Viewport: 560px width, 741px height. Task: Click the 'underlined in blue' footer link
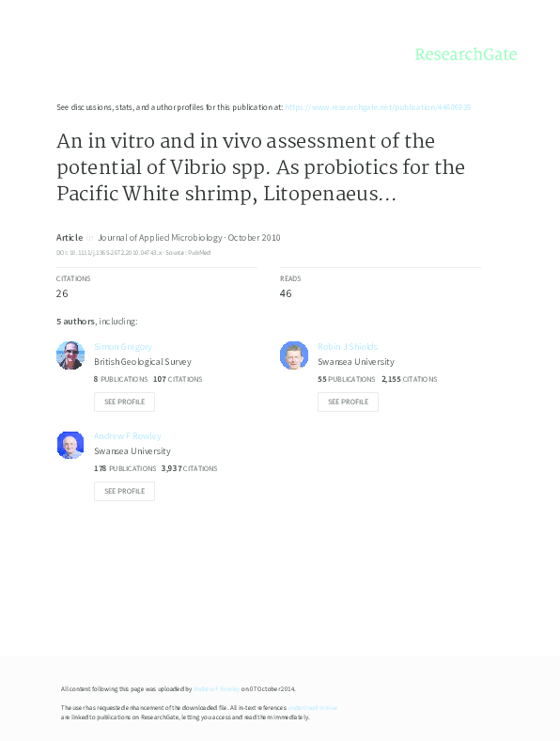coord(312,707)
